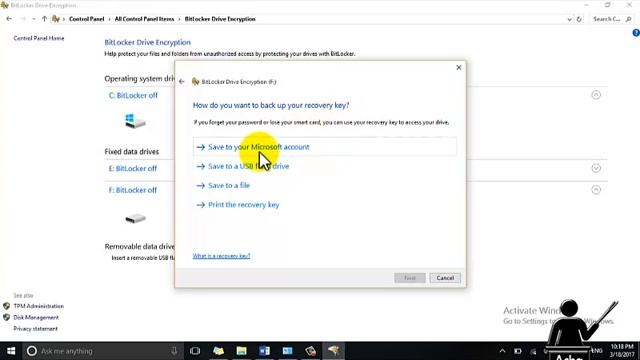Expand the E: BitLocker off section
The image size is (640, 360).
pos(596,168)
